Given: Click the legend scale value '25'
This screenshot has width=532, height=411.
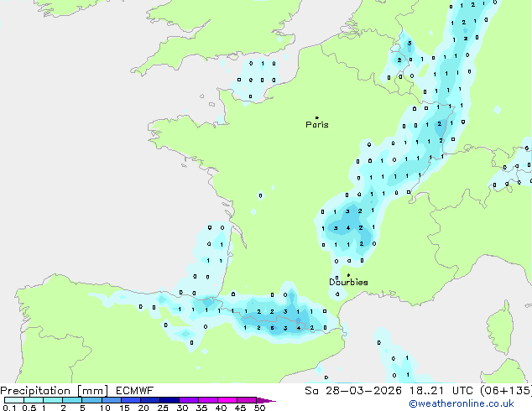Looking at the screenshot, I should coord(163,408).
